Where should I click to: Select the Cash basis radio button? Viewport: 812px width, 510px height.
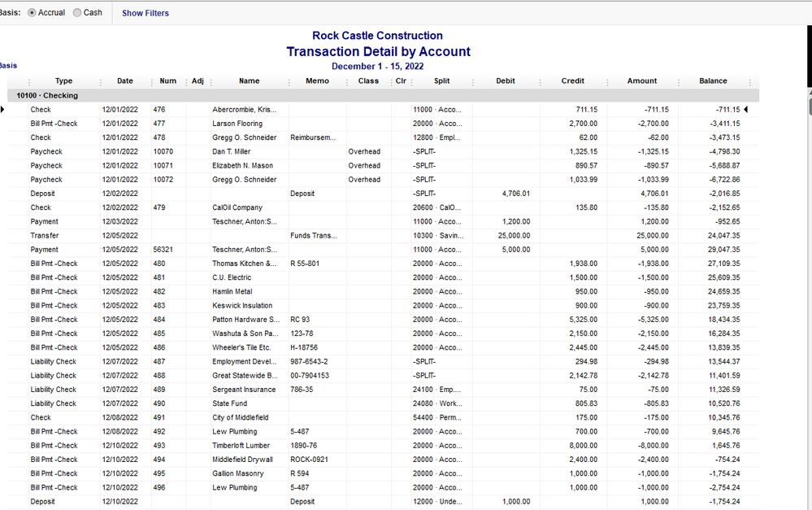(78, 13)
